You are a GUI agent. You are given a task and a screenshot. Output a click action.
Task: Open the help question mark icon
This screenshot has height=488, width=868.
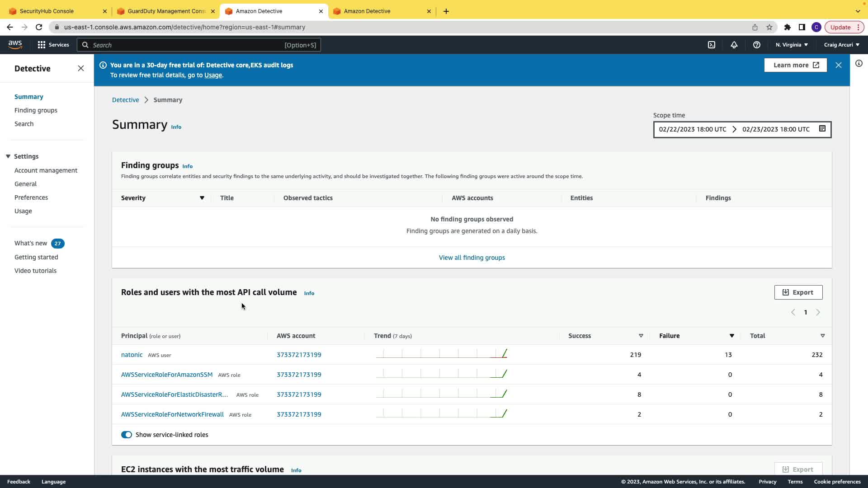pos(757,45)
